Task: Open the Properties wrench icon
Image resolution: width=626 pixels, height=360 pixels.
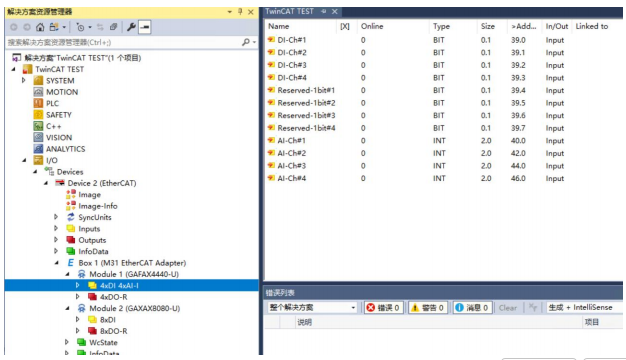Action: [131, 27]
